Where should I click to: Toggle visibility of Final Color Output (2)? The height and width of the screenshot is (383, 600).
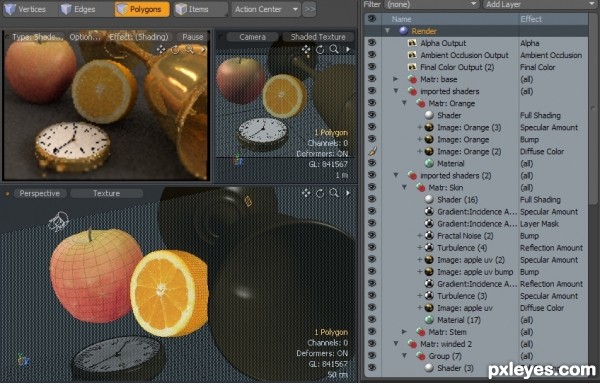[372, 67]
